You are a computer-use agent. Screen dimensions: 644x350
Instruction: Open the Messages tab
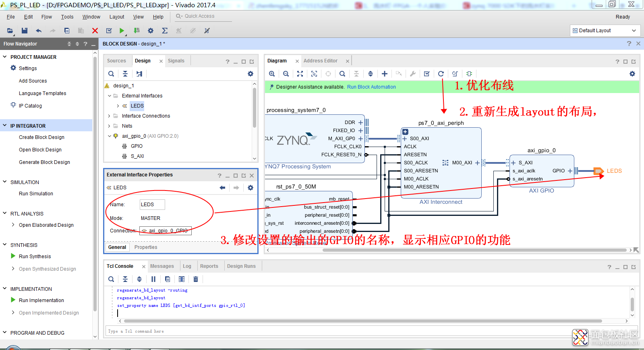[x=162, y=266]
